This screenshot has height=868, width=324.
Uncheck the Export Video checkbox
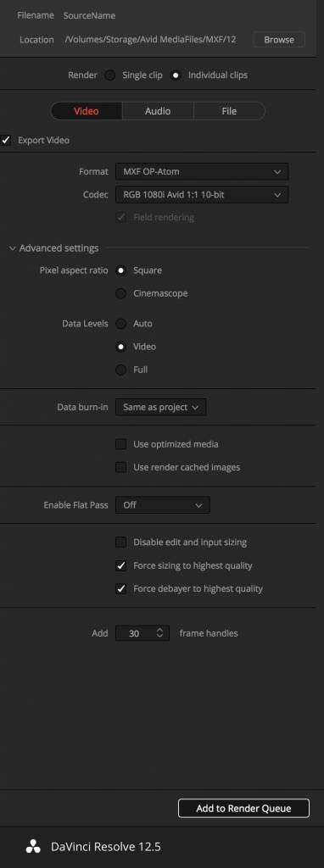[x=6, y=141]
